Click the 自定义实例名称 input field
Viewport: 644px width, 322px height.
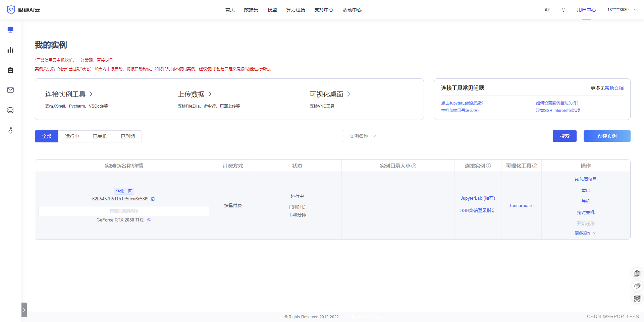[x=124, y=211]
